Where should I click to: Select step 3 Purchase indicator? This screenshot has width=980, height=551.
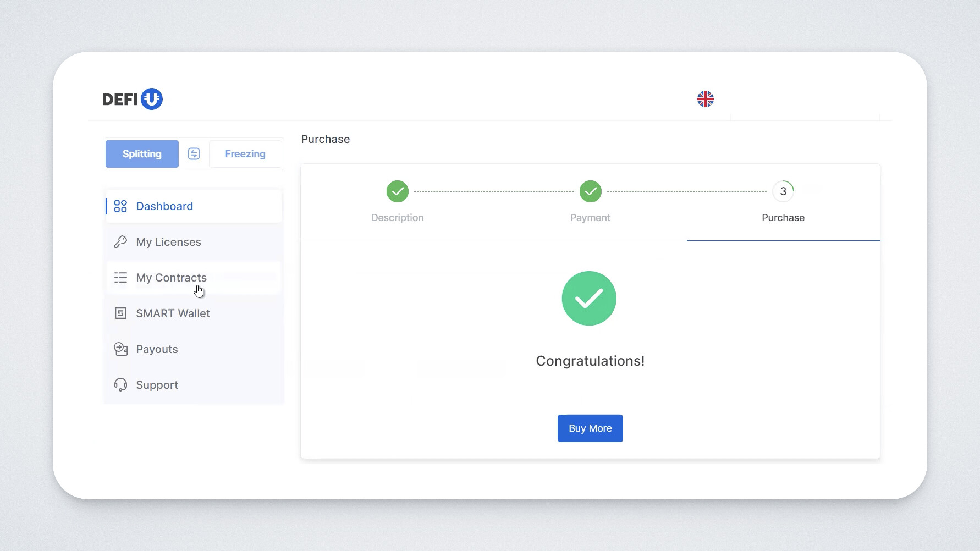tap(783, 191)
